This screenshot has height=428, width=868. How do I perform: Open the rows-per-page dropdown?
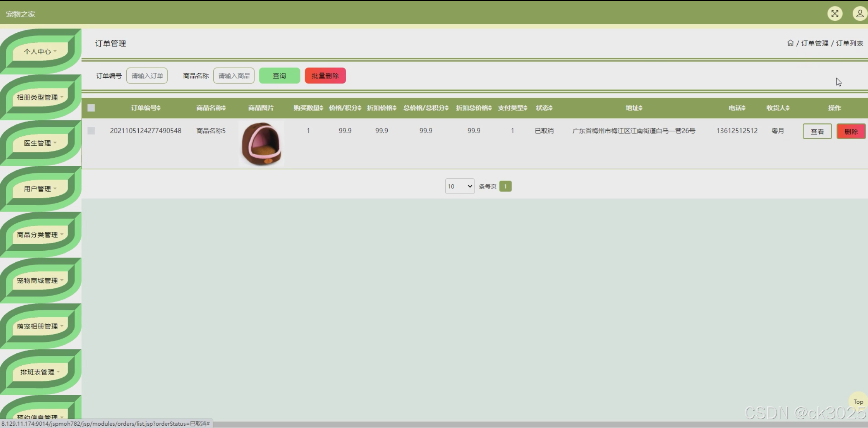(x=460, y=187)
